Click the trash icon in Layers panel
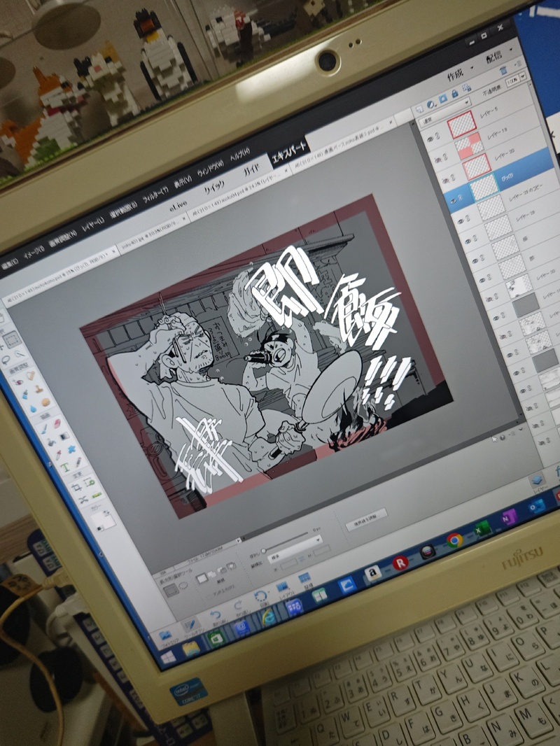Viewport: 560px width, 746px height. tap(503, 71)
